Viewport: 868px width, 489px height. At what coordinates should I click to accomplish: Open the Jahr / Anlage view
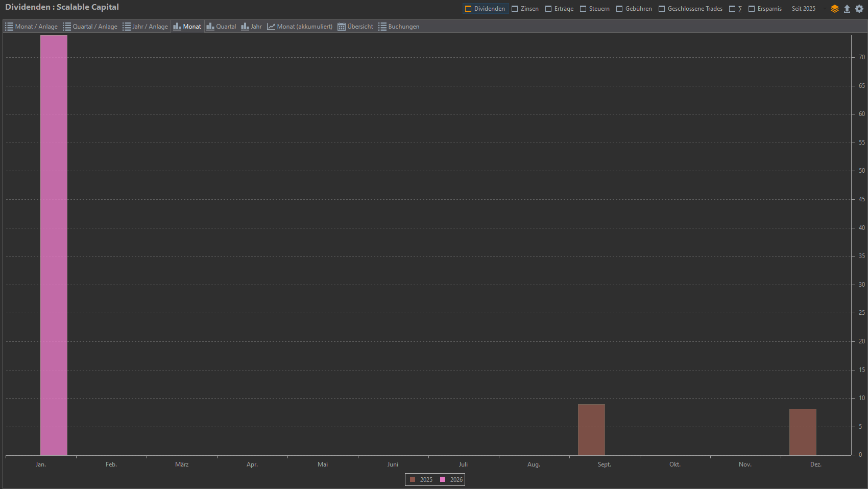point(145,27)
